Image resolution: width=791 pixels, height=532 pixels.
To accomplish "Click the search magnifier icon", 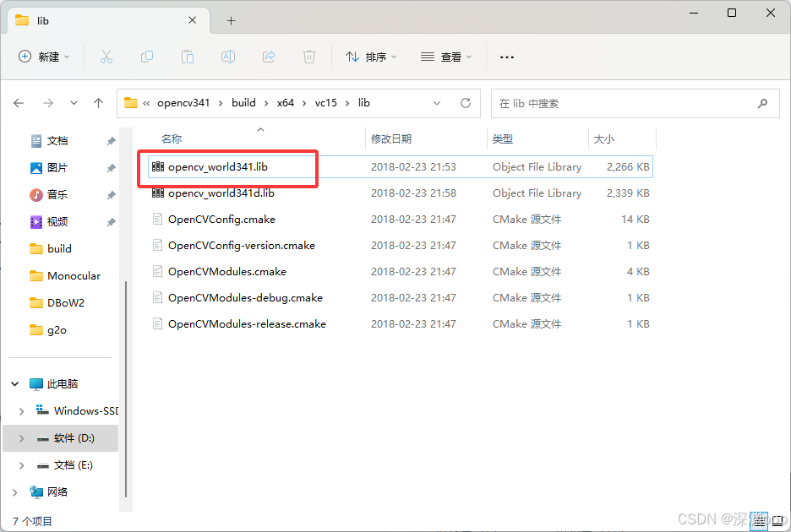I will (x=762, y=103).
